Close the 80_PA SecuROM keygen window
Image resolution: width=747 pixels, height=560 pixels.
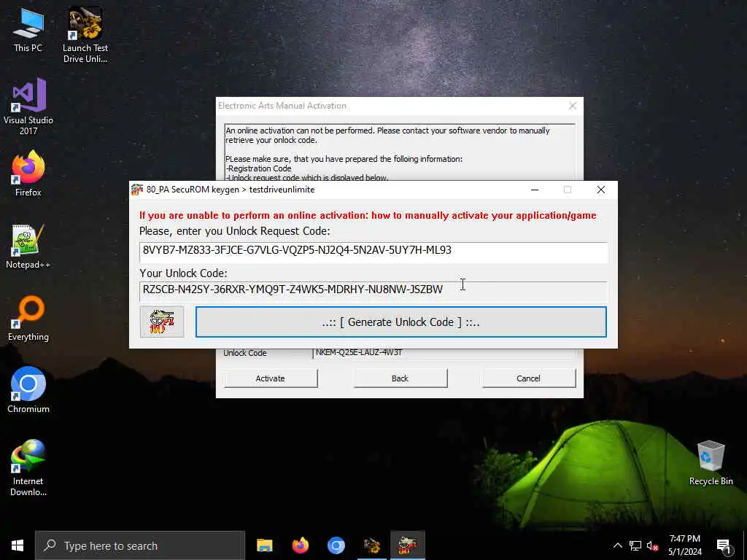[601, 190]
